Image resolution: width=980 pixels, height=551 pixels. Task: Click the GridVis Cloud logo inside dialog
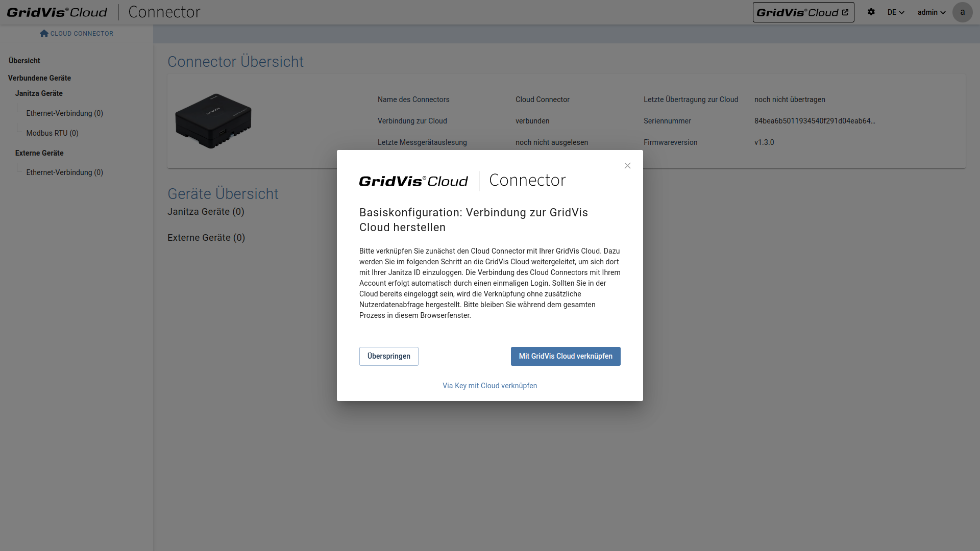tap(413, 181)
